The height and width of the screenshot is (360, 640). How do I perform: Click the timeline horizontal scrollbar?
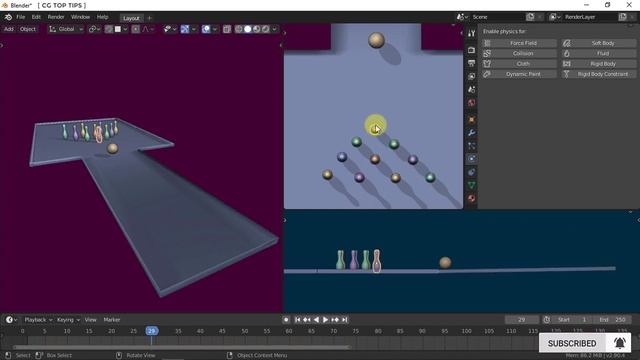(x=182, y=347)
